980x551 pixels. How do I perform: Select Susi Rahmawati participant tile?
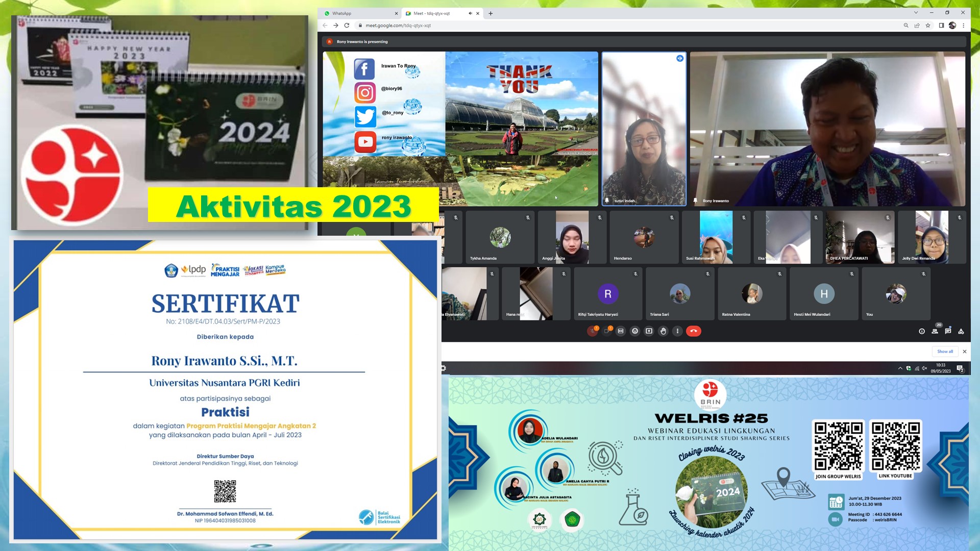pos(716,237)
